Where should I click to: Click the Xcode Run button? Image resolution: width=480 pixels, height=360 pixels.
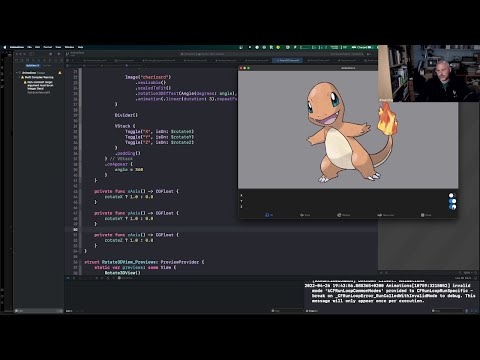point(59,54)
